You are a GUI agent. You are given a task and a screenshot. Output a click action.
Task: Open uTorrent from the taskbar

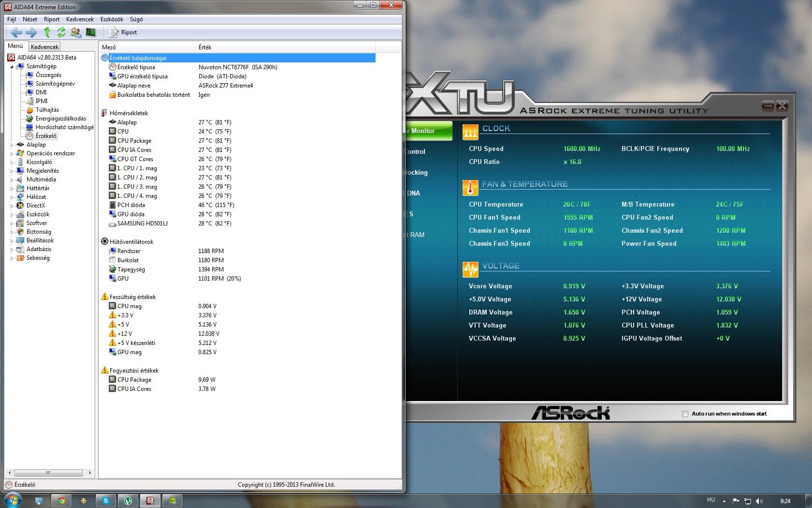pos(128,501)
